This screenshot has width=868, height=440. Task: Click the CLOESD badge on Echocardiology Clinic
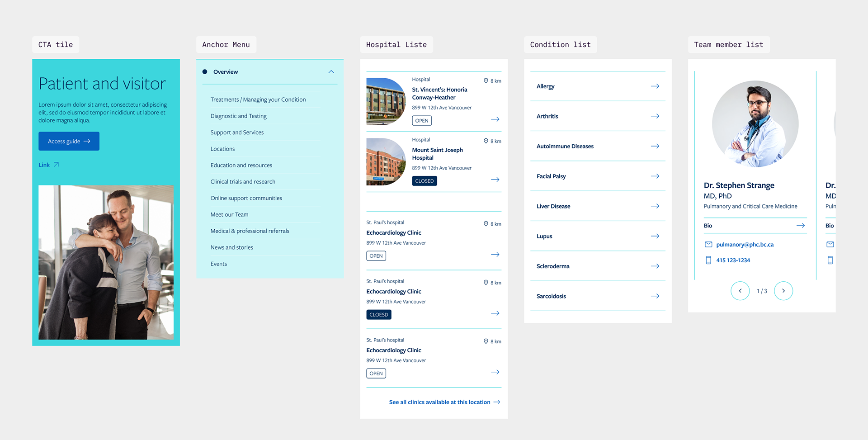pyautogui.click(x=379, y=315)
